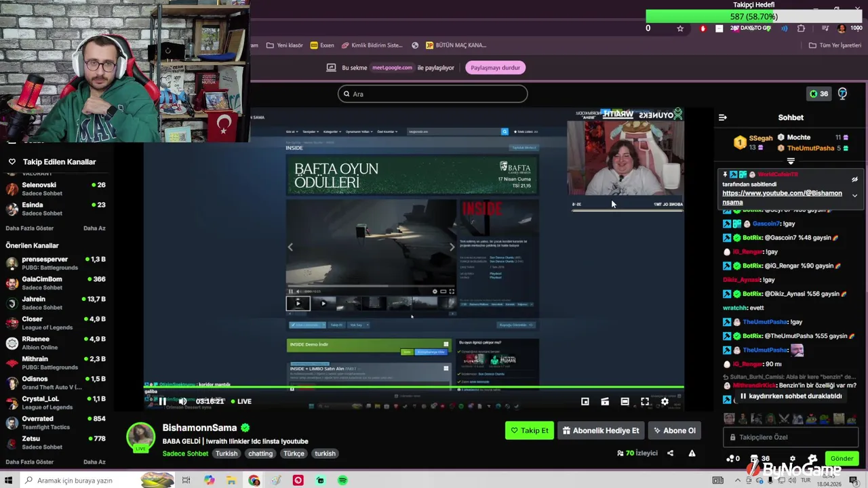Open Jahrein recommended channel
The image size is (868, 488).
56,303
